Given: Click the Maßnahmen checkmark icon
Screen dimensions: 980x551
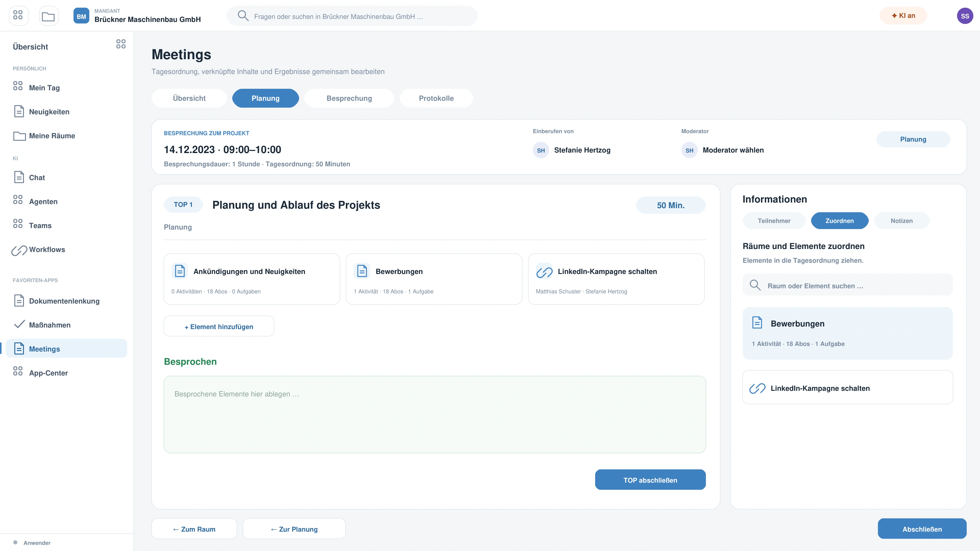Looking at the screenshot, I should point(19,324).
